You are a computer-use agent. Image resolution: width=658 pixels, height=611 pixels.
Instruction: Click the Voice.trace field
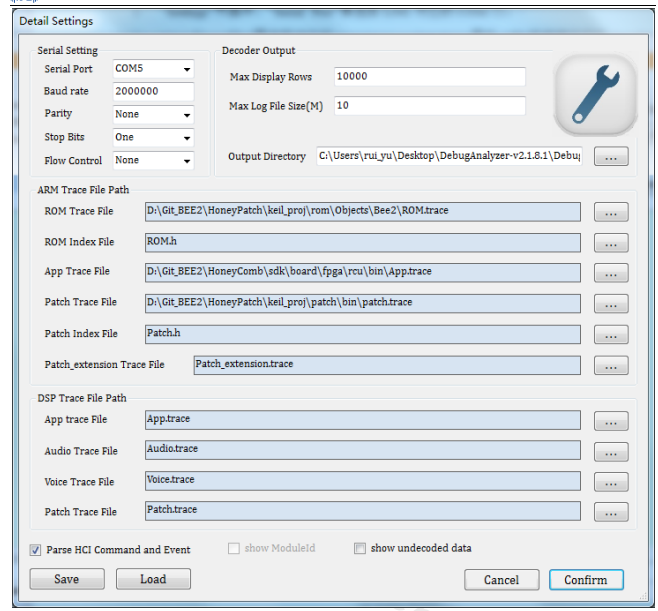point(363,481)
